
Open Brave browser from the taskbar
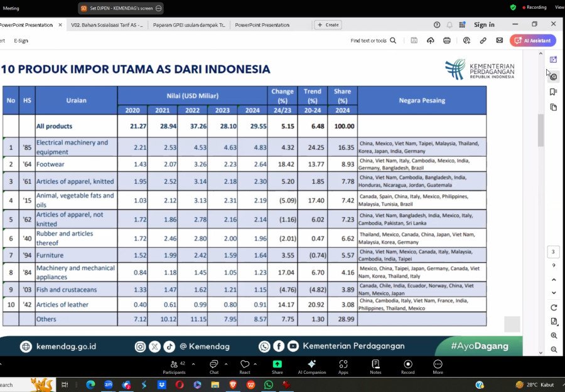click(233, 385)
